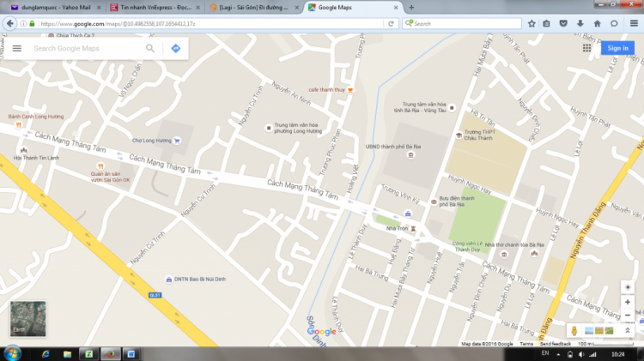Open the Windows Start button
Screen dimensions: 644x361
pyautogui.click(x=12, y=353)
